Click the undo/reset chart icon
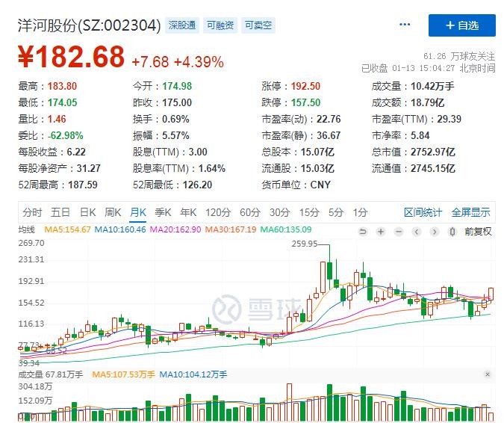504x423 pixels. [363, 231]
